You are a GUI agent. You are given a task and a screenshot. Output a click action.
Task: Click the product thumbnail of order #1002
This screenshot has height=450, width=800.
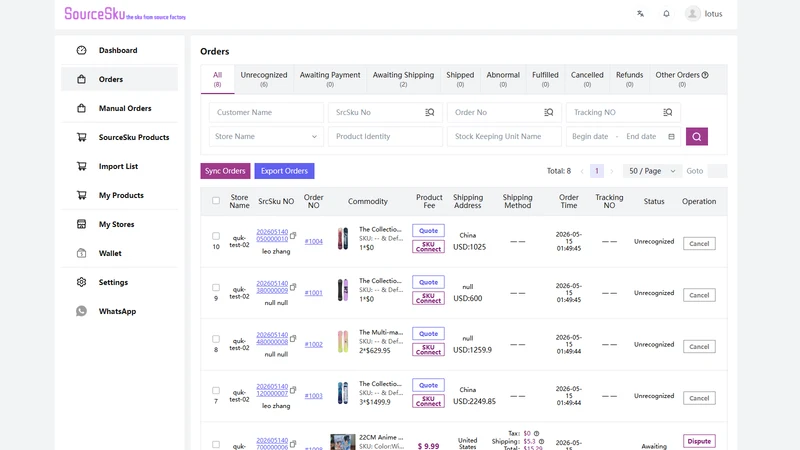343,341
